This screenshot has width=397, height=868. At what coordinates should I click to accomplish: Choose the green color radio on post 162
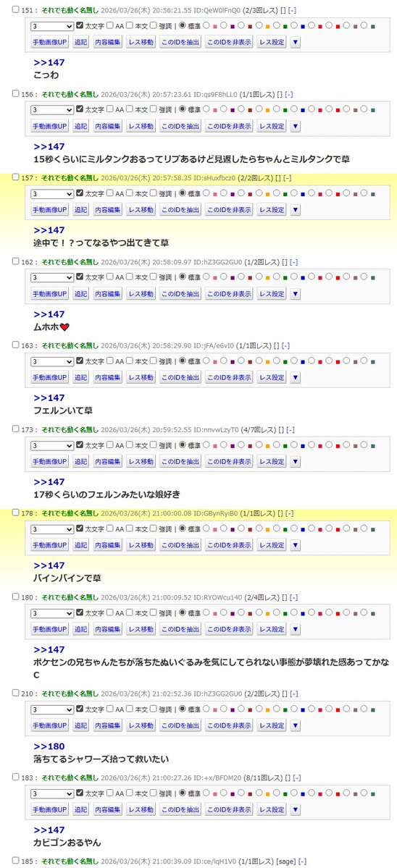tap(276, 277)
